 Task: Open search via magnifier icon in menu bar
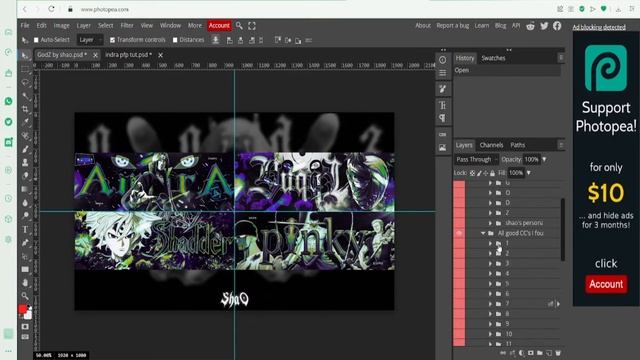pos(239,26)
